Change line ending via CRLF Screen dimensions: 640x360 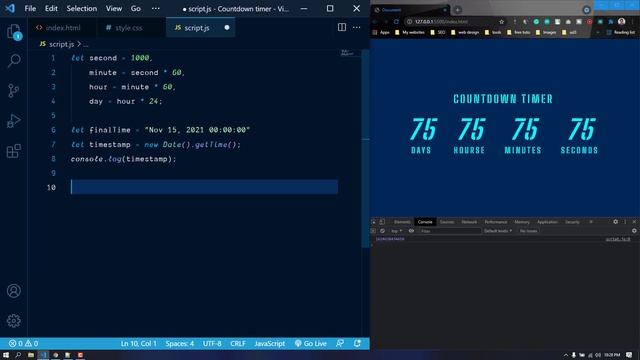click(x=238, y=344)
